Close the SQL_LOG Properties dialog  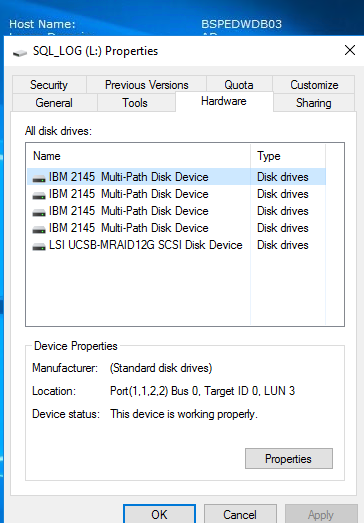(350, 50)
